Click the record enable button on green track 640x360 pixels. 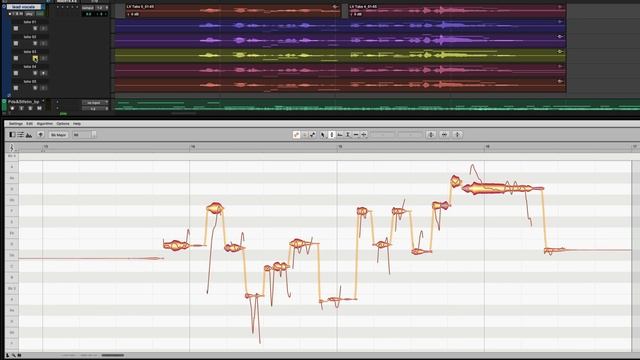click(x=13, y=108)
